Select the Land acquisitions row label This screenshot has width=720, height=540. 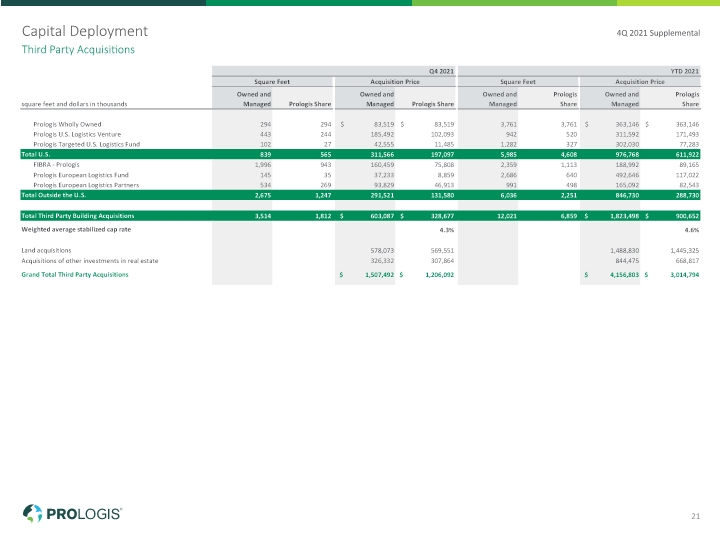(46, 250)
